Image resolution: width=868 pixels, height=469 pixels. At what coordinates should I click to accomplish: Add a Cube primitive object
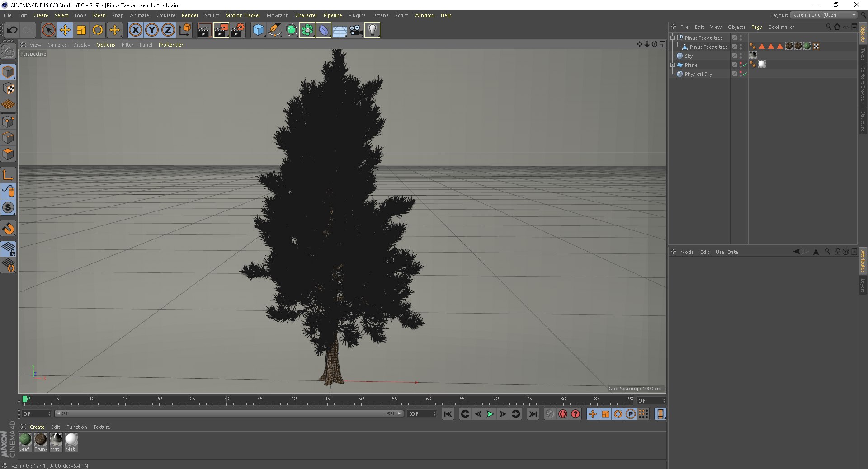pos(258,30)
